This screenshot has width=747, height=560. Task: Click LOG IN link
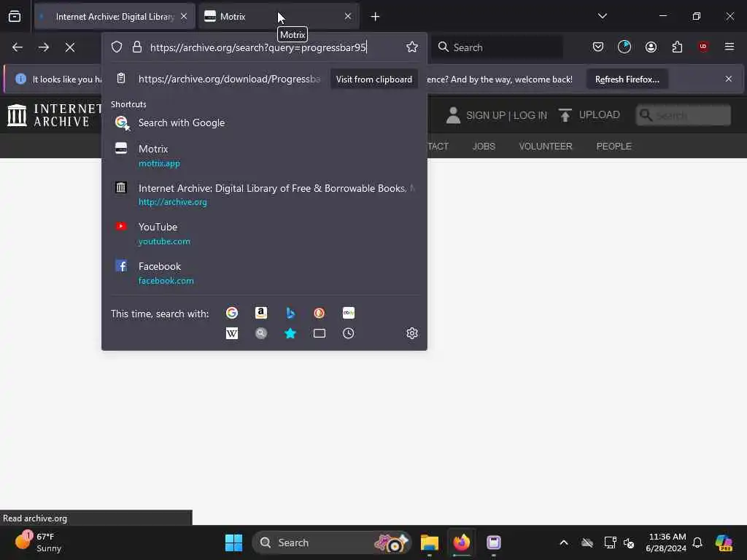[530, 115]
